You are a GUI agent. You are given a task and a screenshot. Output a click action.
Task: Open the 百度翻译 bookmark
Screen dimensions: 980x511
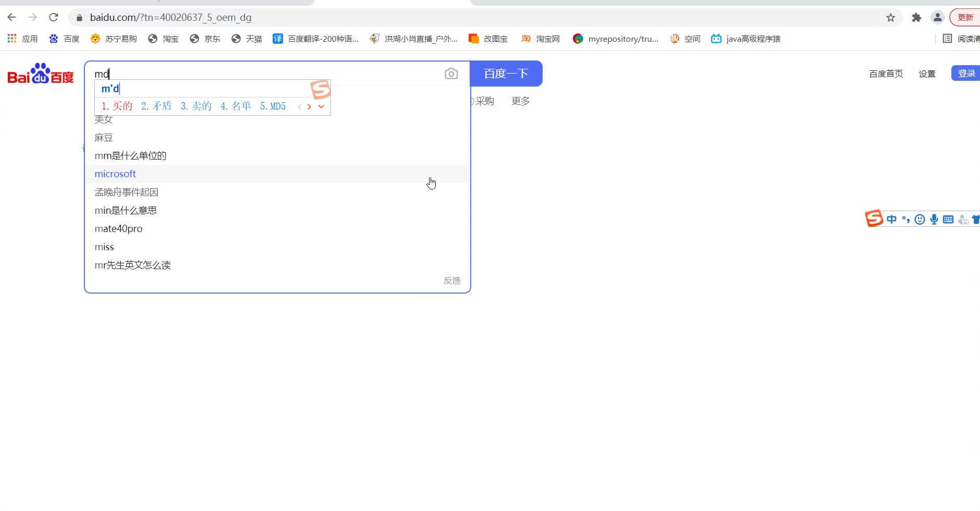point(315,39)
